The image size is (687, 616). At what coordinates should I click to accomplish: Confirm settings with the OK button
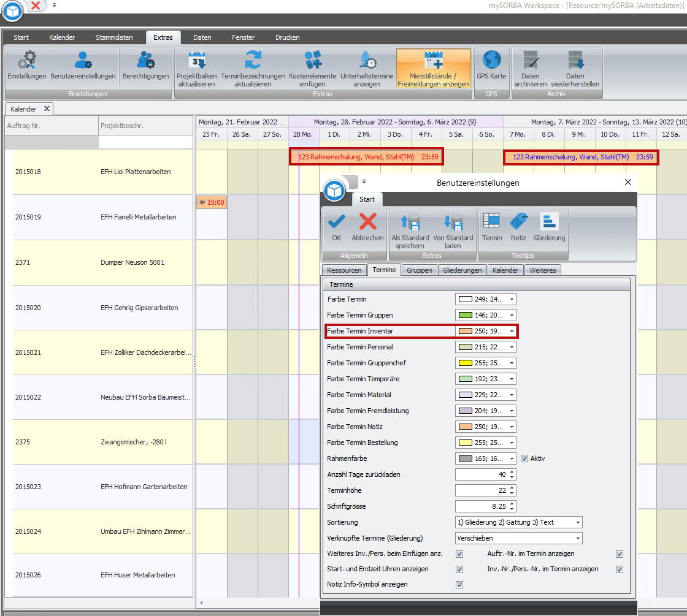(336, 226)
